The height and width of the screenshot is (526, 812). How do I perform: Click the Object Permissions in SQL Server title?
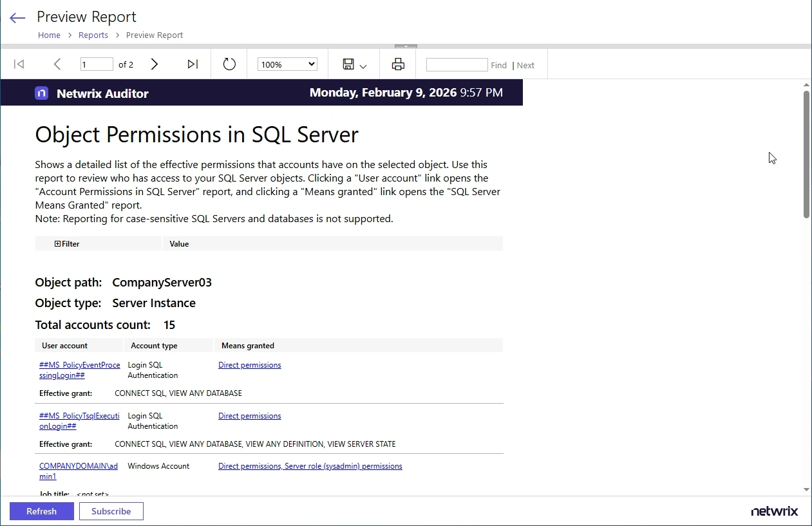[196, 135]
